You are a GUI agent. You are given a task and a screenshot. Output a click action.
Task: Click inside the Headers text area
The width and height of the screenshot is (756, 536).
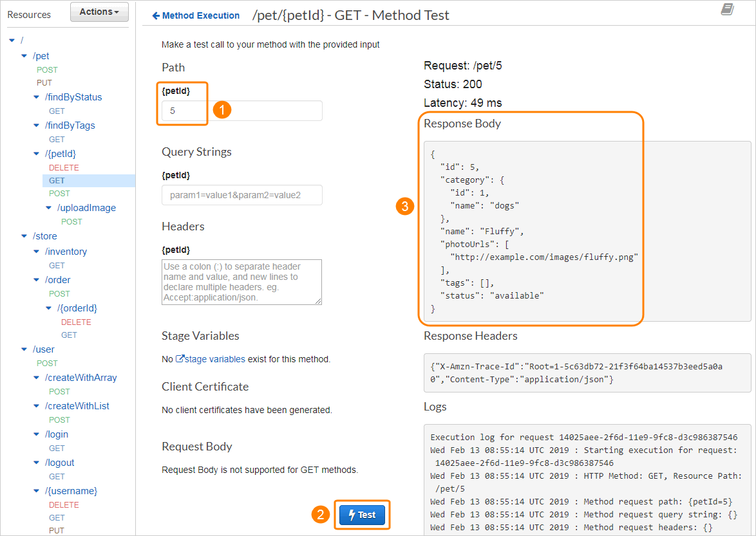[241, 282]
